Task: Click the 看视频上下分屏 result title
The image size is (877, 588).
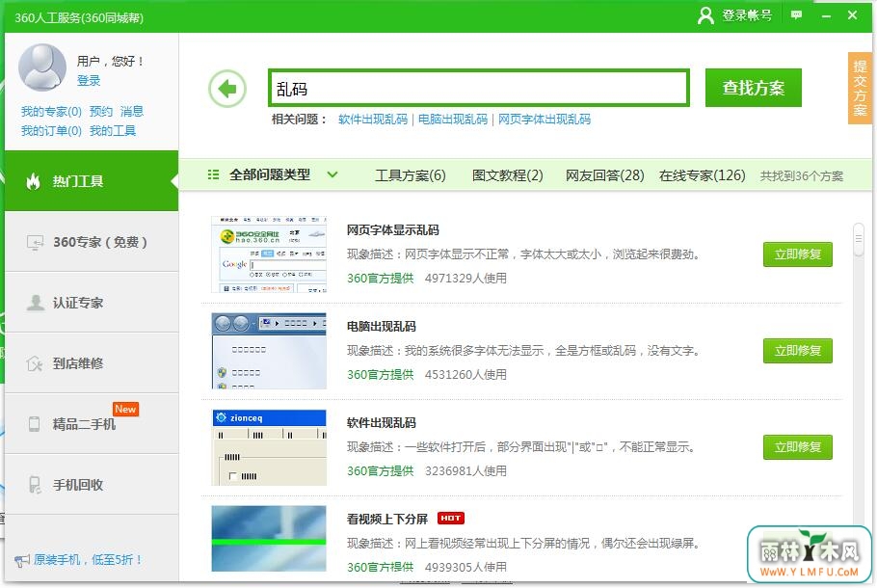Action: 387,520
